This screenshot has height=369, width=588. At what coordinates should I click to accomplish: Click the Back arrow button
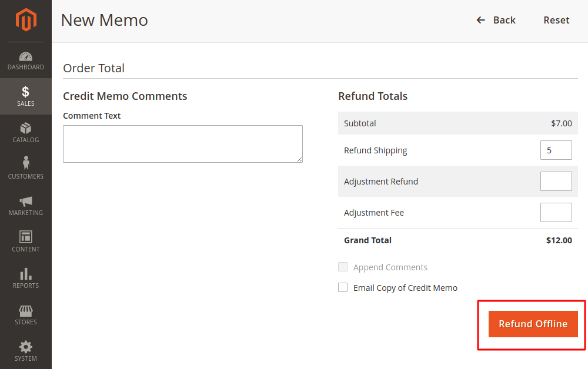(x=496, y=20)
